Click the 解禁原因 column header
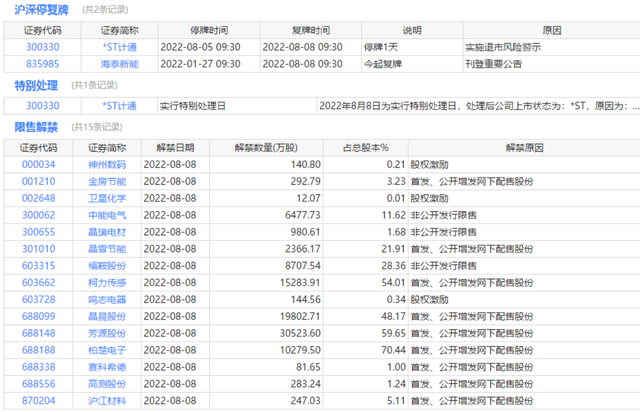This screenshot has height=412, width=640. click(x=524, y=148)
